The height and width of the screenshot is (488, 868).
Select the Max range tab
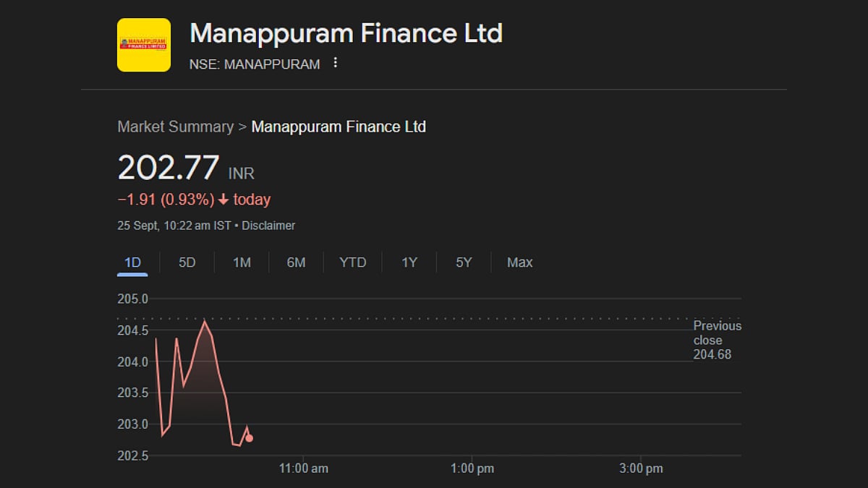click(x=519, y=262)
